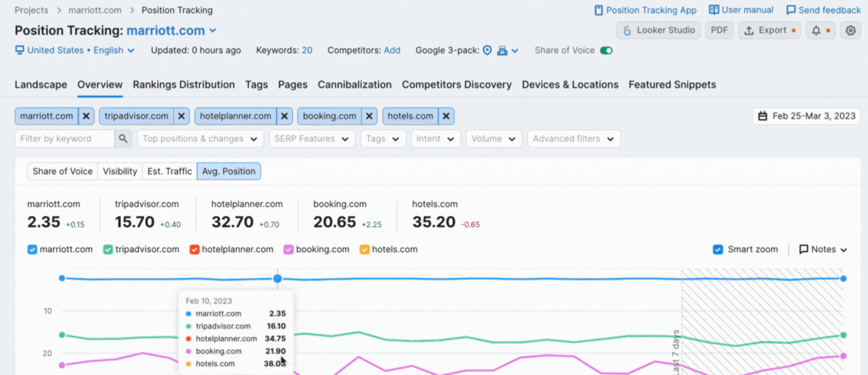868x375 pixels.
Task: Click Send feedback link
Action: 824,10
